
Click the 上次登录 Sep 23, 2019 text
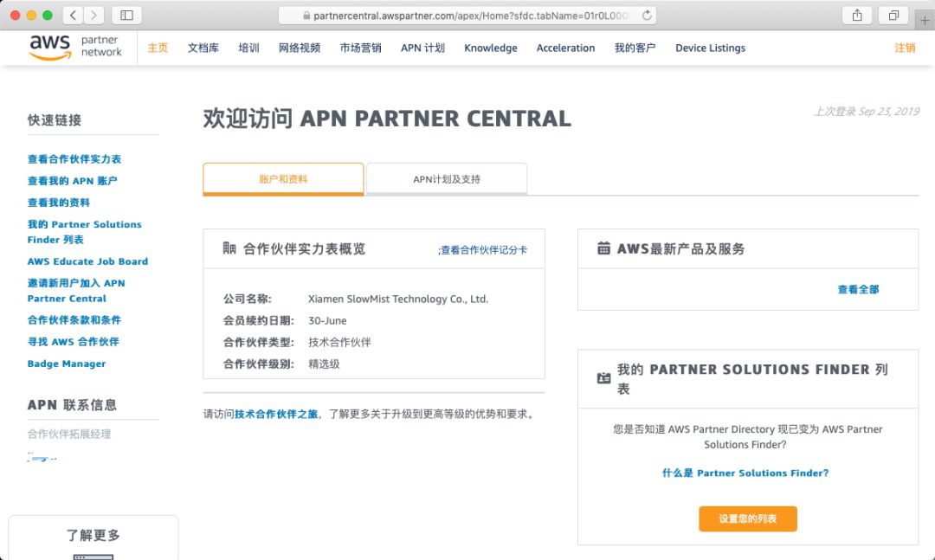tap(867, 112)
